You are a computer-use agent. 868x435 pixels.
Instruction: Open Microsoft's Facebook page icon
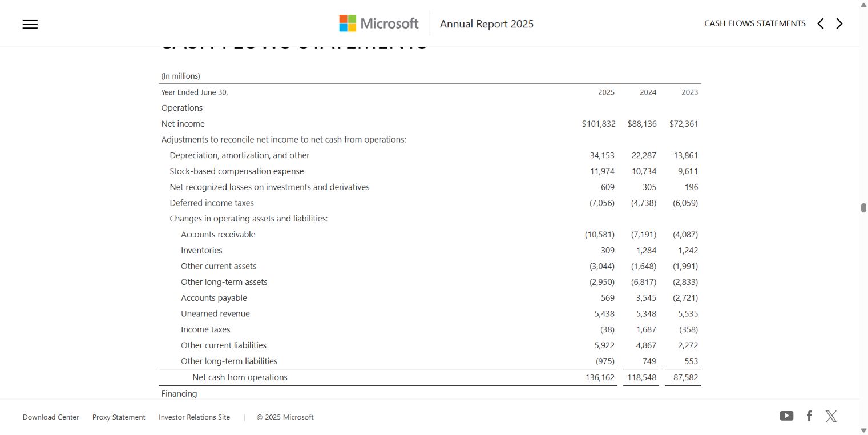809,416
